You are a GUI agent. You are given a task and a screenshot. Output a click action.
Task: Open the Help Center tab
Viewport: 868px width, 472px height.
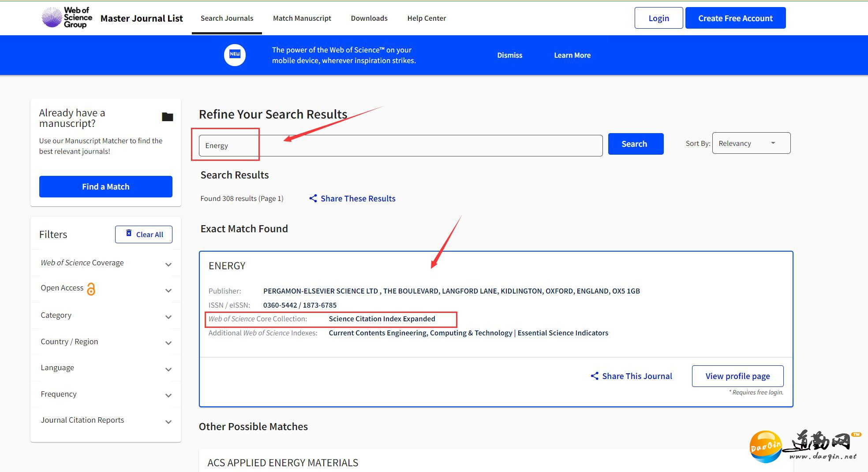tap(427, 18)
